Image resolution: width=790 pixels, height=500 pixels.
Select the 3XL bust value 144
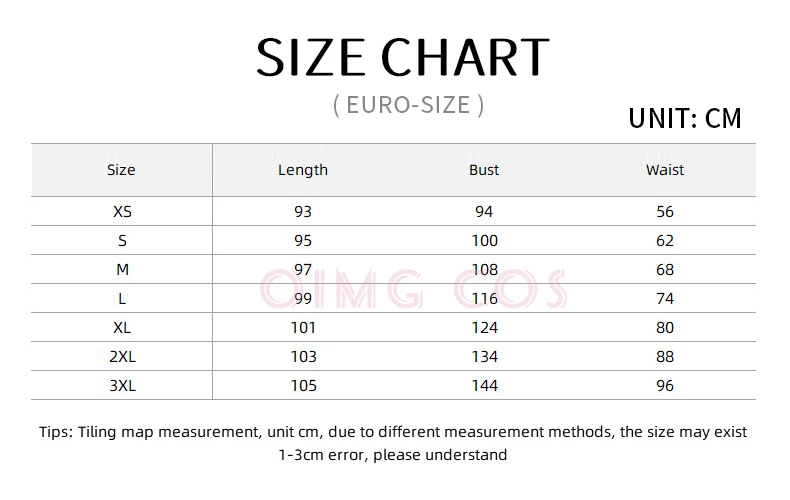[485, 386]
